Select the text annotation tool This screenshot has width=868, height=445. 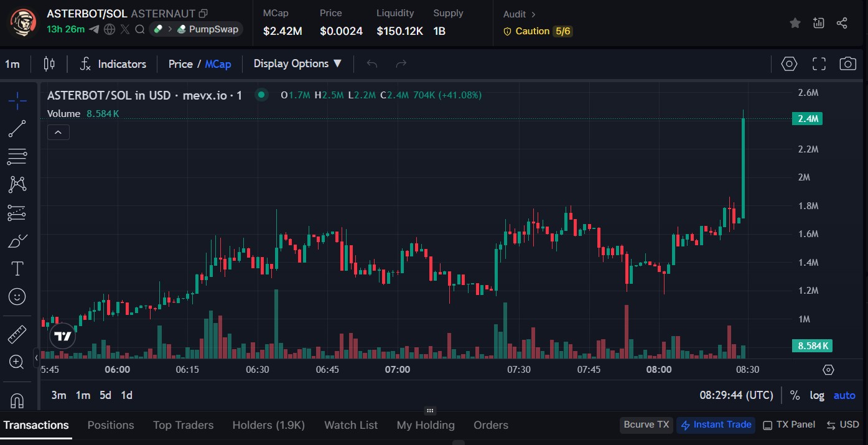pyautogui.click(x=17, y=269)
